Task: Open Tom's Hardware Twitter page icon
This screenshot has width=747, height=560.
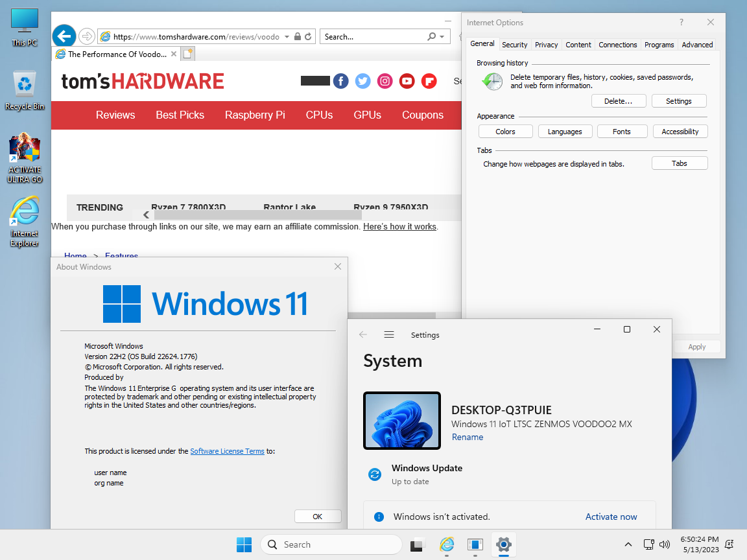Action: [362, 81]
